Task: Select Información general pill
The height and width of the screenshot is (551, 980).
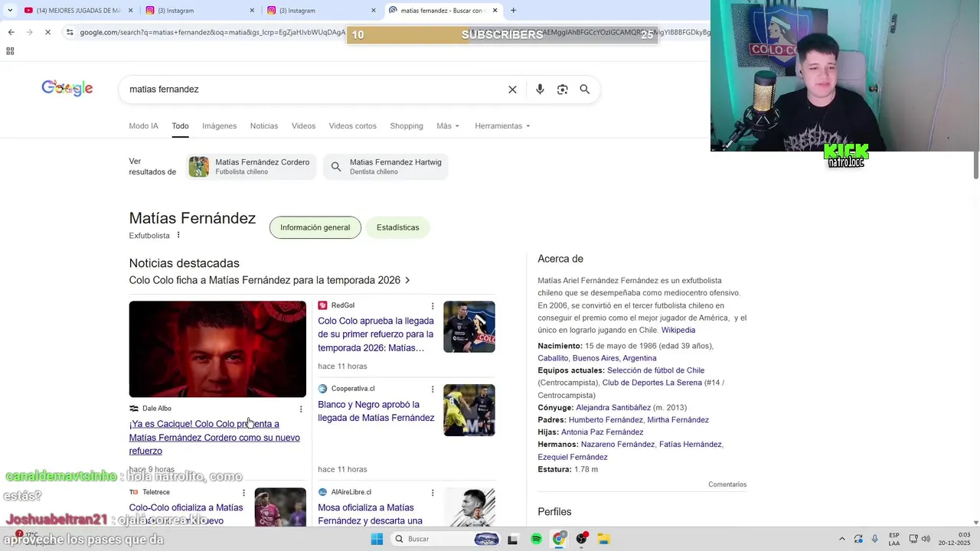Action: [x=315, y=227]
